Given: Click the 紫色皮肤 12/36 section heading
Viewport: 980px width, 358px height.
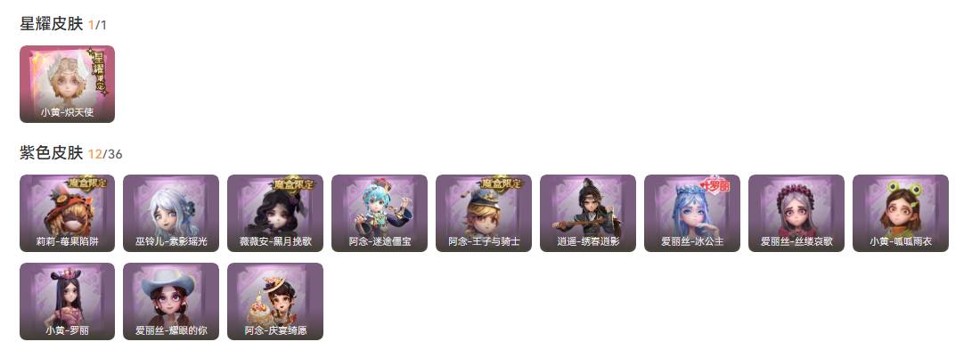Looking at the screenshot, I should 71,152.
